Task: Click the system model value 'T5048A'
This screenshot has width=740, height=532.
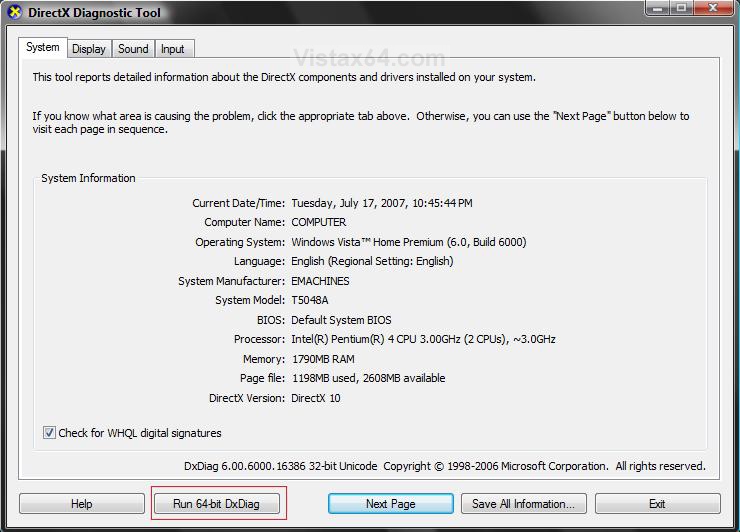Action: click(310, 300)
